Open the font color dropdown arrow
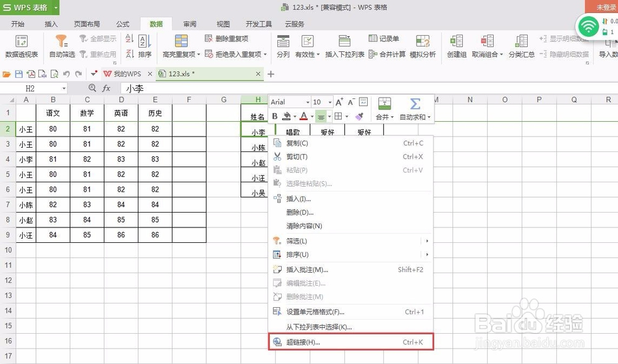Screen dimensions: 618x364 313,116
